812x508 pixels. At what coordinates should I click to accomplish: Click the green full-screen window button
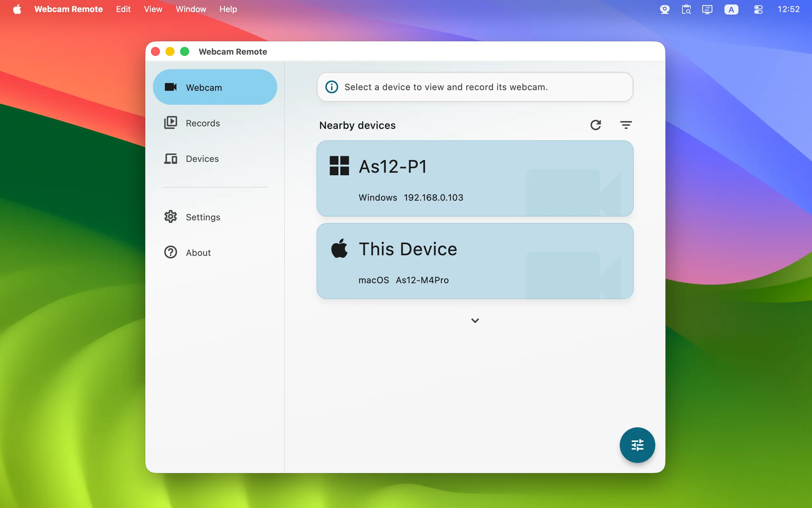(x=185, y=51)
